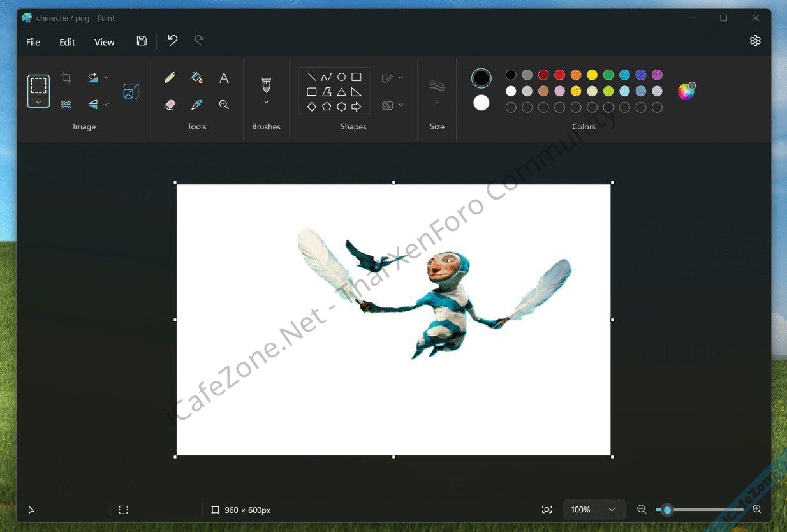Viewport: 787px width, 532px height.
Task: Click the Save icon
Action: [x=142, y=41]
